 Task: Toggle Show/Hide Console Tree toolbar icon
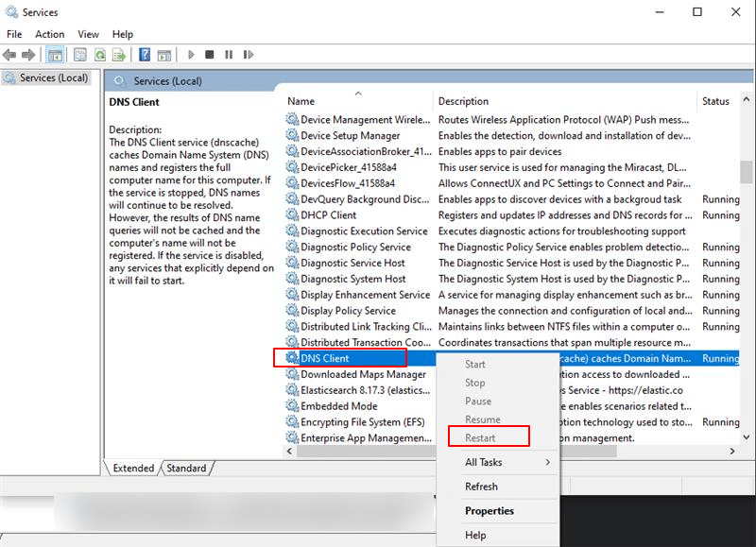pyautogui.click(x=55, y=55)
